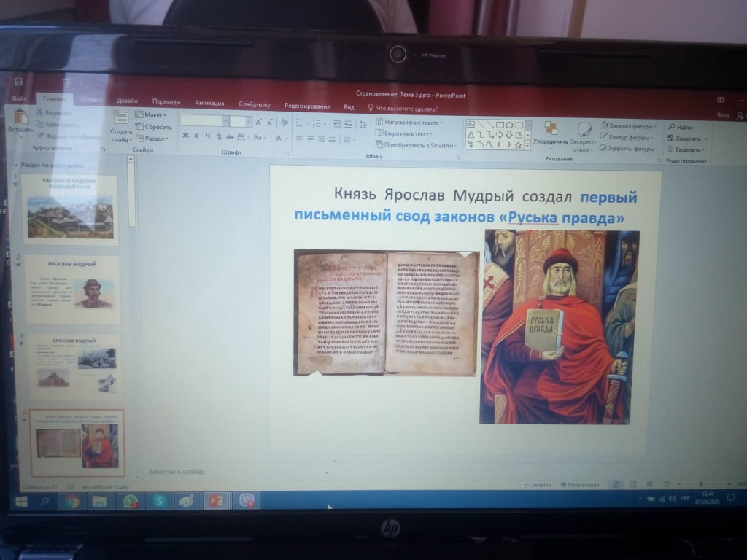This screenshot has width=747, height=560.
Task: Toggle align text right
Action: (x=322, y=139)
